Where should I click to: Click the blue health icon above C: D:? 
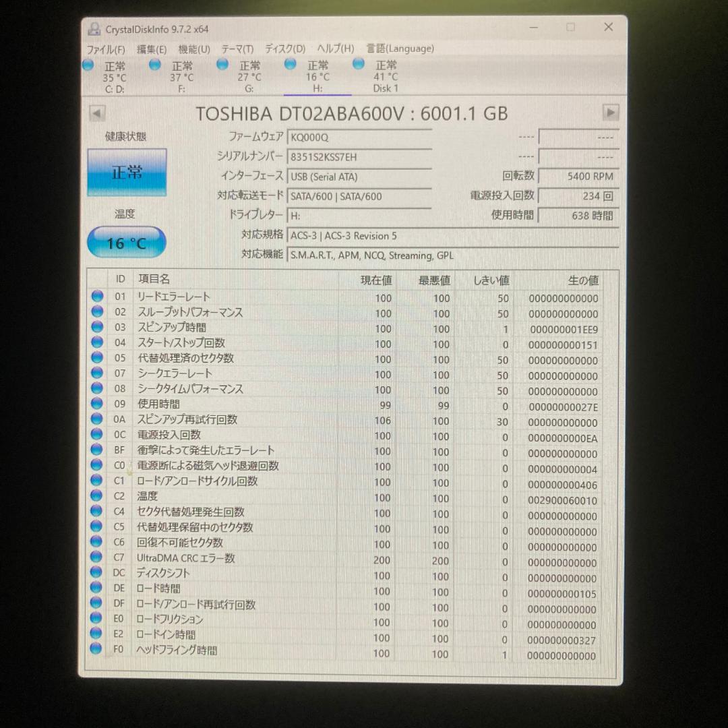(x=88, y=63)
